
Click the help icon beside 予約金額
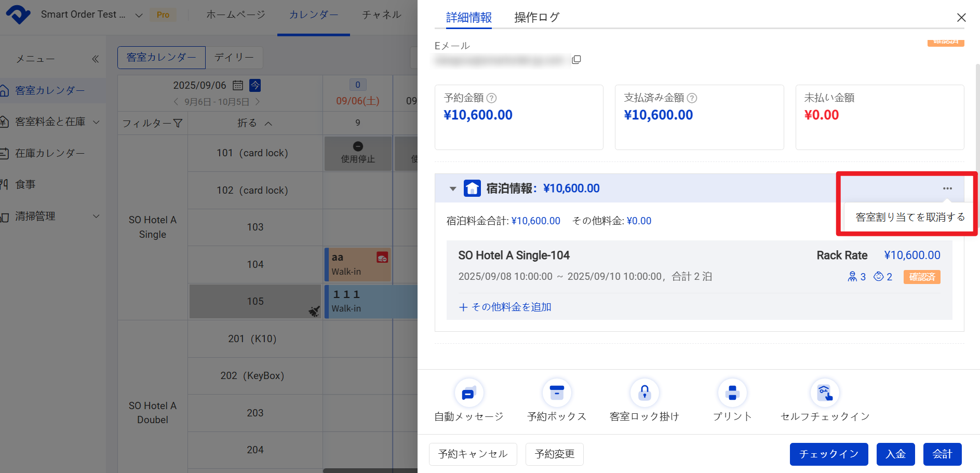coord(491,98)
